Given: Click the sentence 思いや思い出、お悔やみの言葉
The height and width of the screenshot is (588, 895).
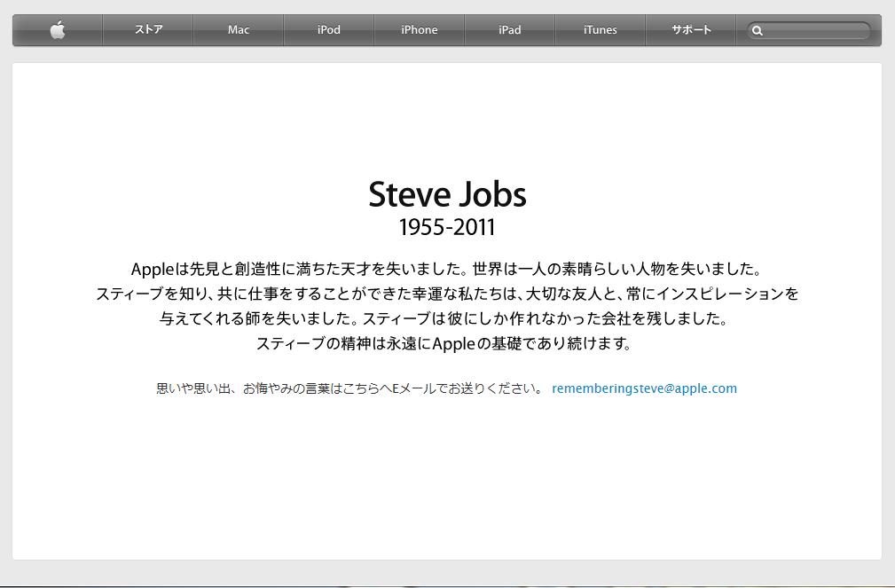Looking at the screenshot, I should (349, 388).
